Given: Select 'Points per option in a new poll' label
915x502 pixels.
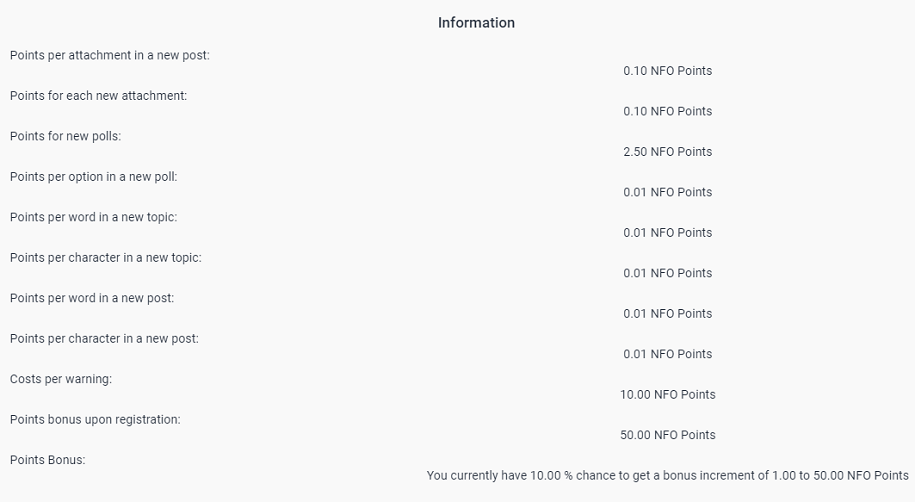Looking at the screenshot, I should coord(93,177).
